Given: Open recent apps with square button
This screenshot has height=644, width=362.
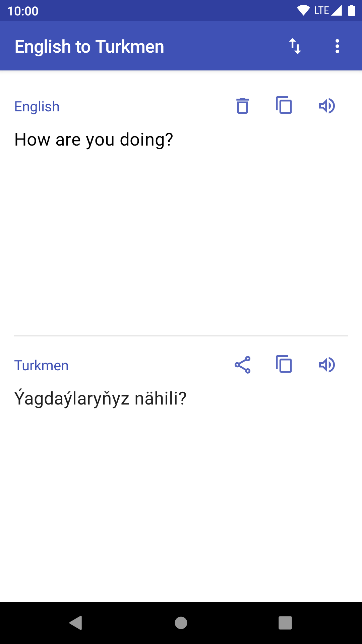Looking at the screenshot, I should click(x=285, y=623).
